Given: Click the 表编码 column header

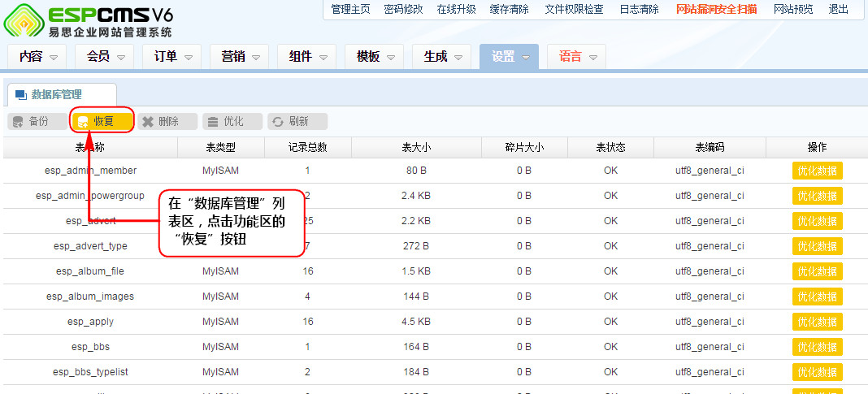Looking at the screenshot, I should click(x=710, y=147).
